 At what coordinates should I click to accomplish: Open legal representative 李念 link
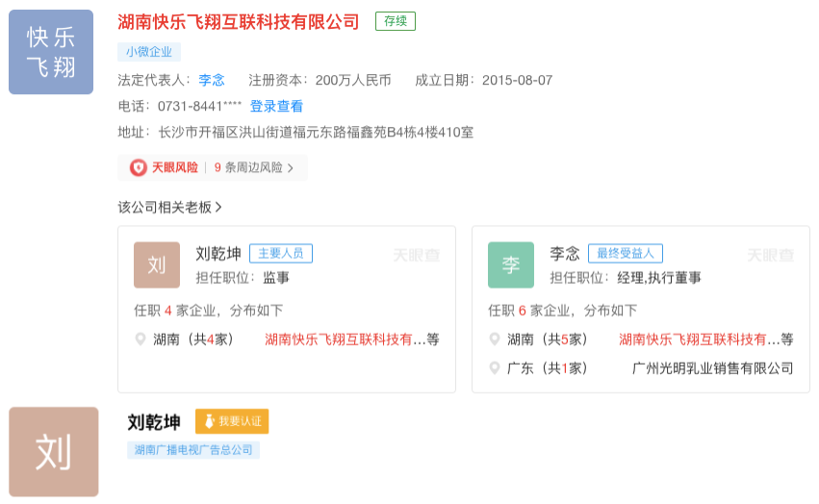(212, 80)
